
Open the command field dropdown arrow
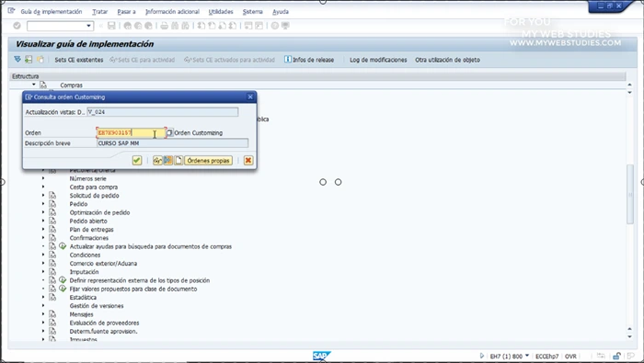88,26
